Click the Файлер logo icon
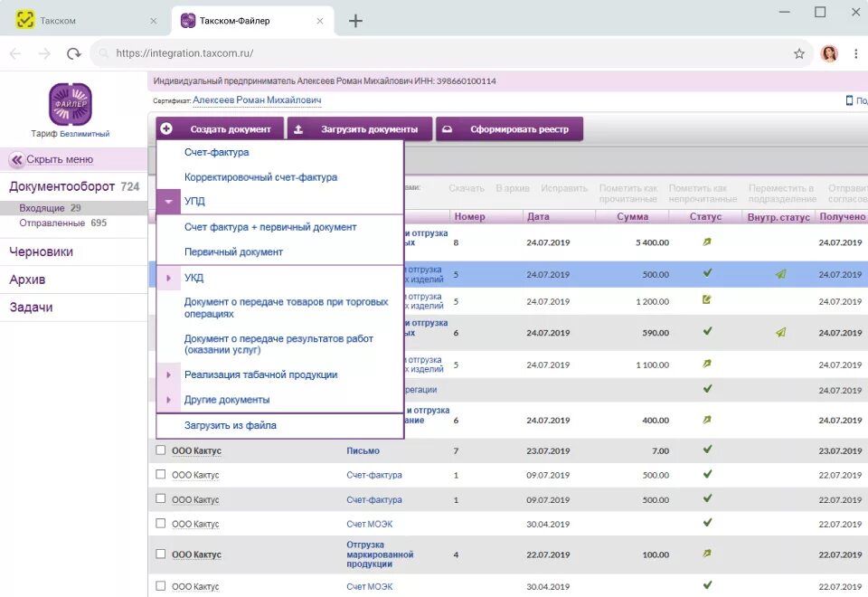 pyautogui.click(x=71, y=104)
